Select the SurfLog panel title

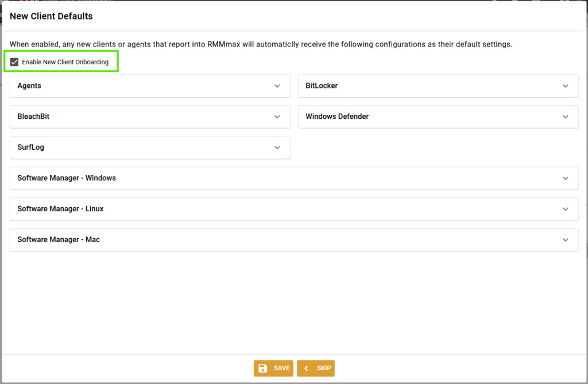tap(31, 147)
